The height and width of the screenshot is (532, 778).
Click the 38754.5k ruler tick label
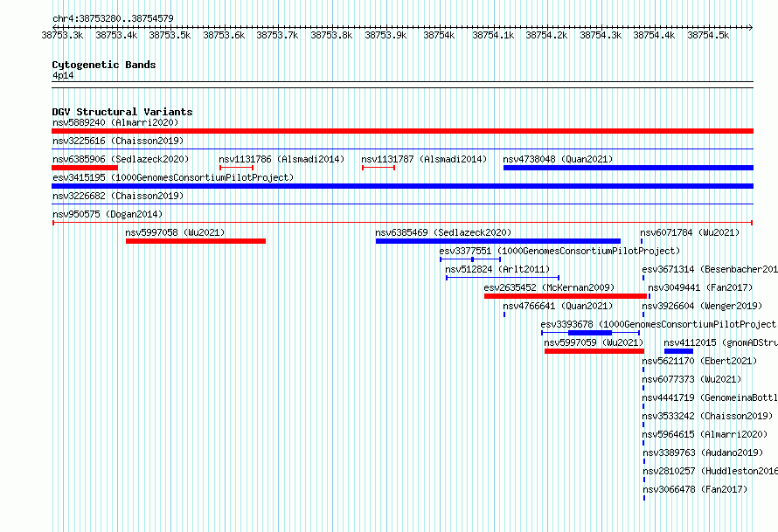pyautogui.click(x=708, y=35)
